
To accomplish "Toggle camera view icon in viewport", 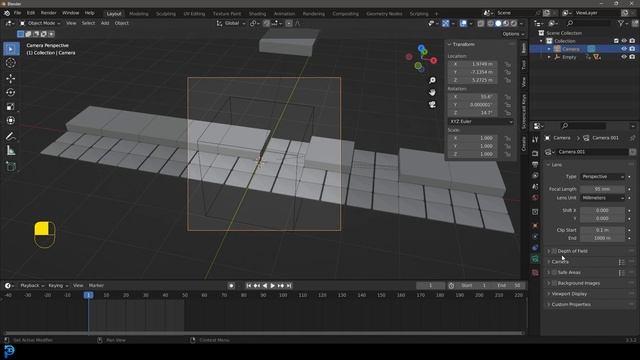I will point(432,105).
